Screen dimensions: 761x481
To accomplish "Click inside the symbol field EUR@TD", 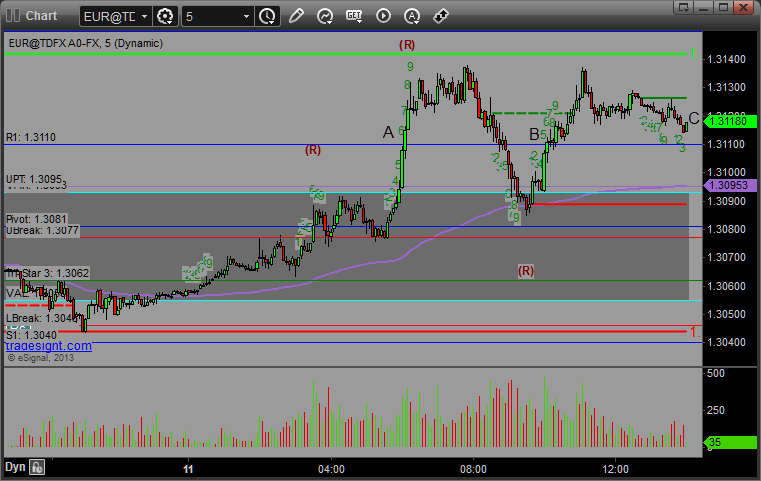I will click(x=110, y=17).
